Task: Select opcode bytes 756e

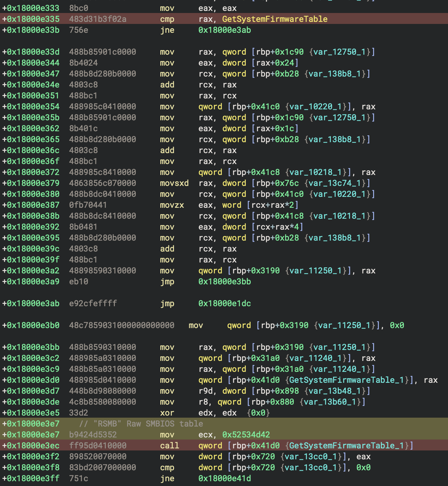Action: point(79,30)
